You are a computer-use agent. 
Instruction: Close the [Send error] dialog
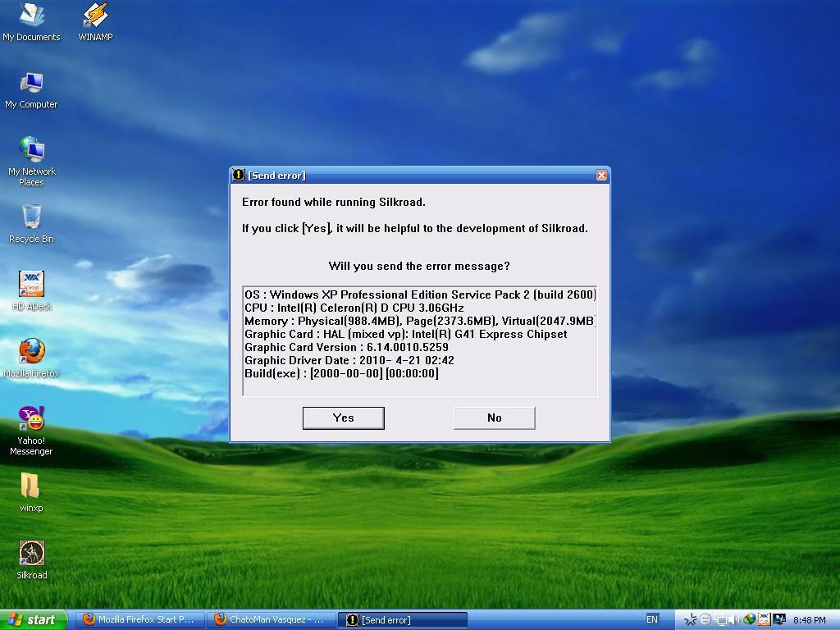(601, 176)
